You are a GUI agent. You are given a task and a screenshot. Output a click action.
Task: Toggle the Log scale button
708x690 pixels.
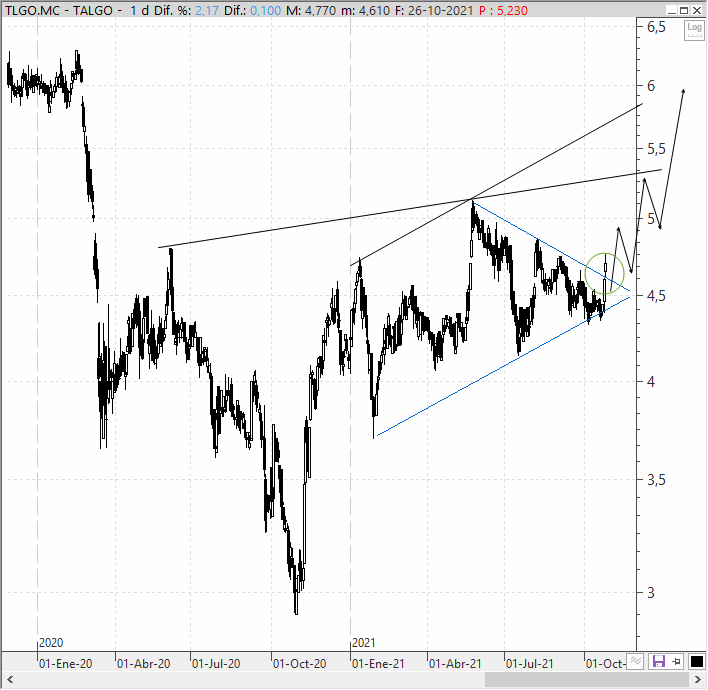694,30
